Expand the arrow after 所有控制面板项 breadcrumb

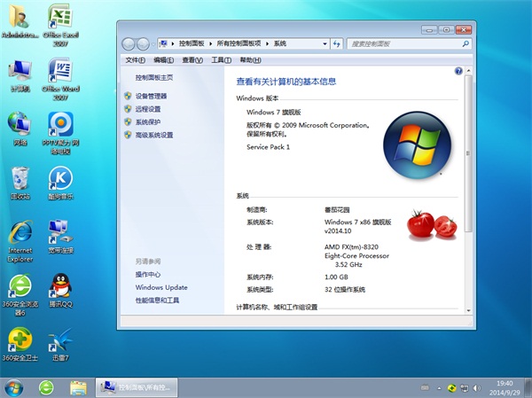tap(268, 43)
